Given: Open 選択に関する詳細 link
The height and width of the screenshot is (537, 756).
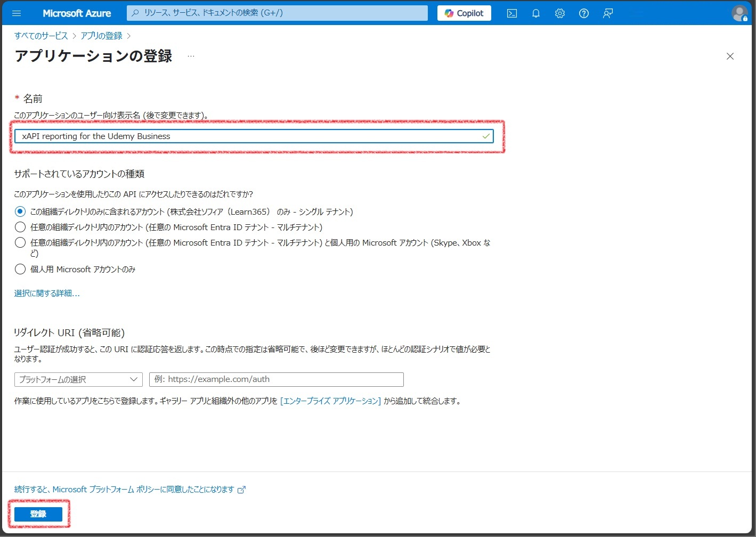Looking at the screenshot, I should click(x=47, y=293).
